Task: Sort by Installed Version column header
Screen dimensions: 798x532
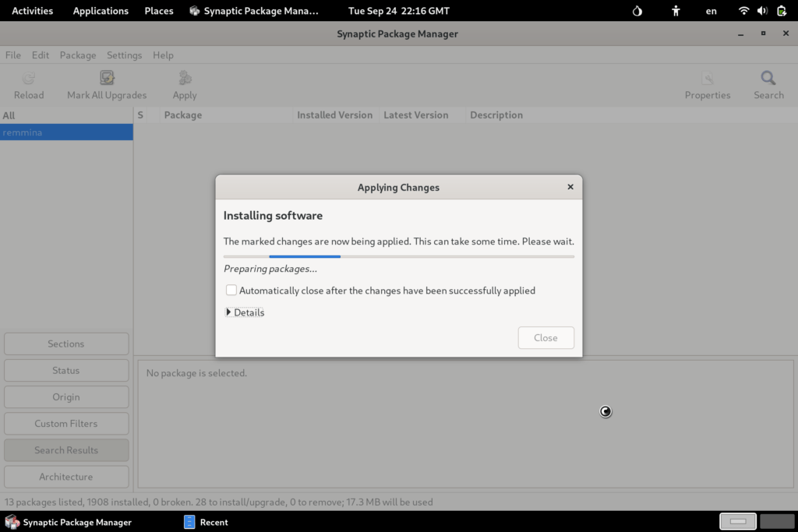Action: pos(335,115)
